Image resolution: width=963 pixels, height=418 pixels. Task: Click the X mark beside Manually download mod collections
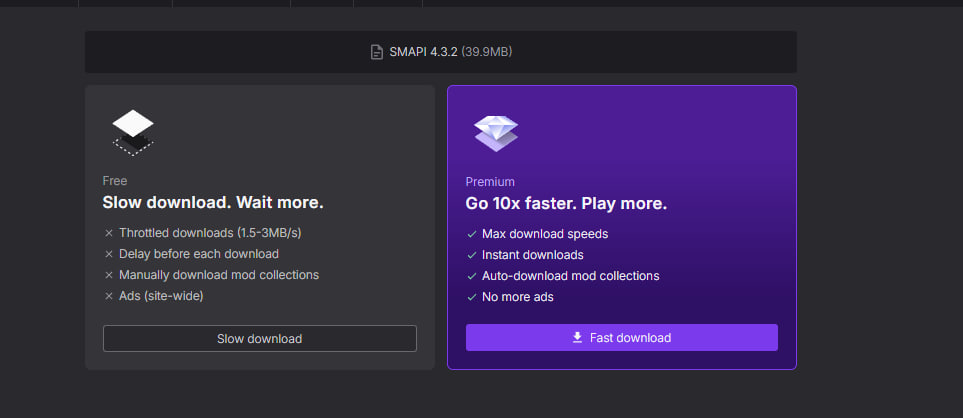(109, 275)
